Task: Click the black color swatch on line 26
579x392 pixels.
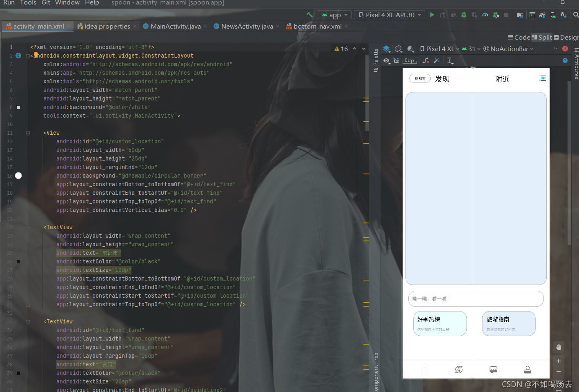Action: click(18, 262)
